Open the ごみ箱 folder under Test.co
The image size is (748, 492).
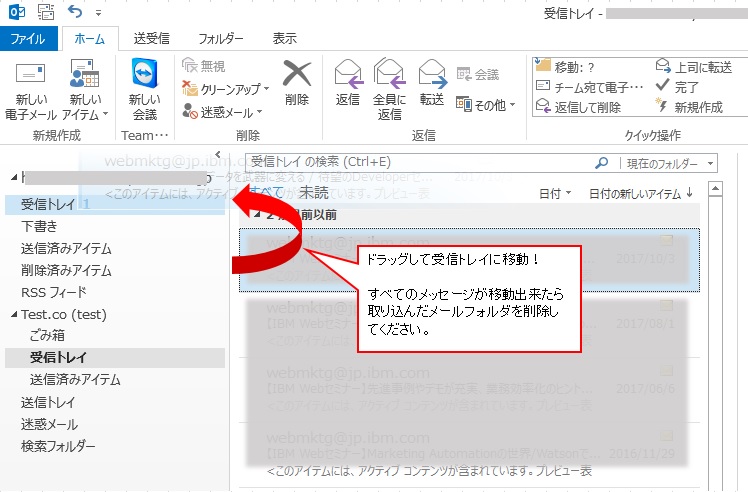click(x=47, y=335)
